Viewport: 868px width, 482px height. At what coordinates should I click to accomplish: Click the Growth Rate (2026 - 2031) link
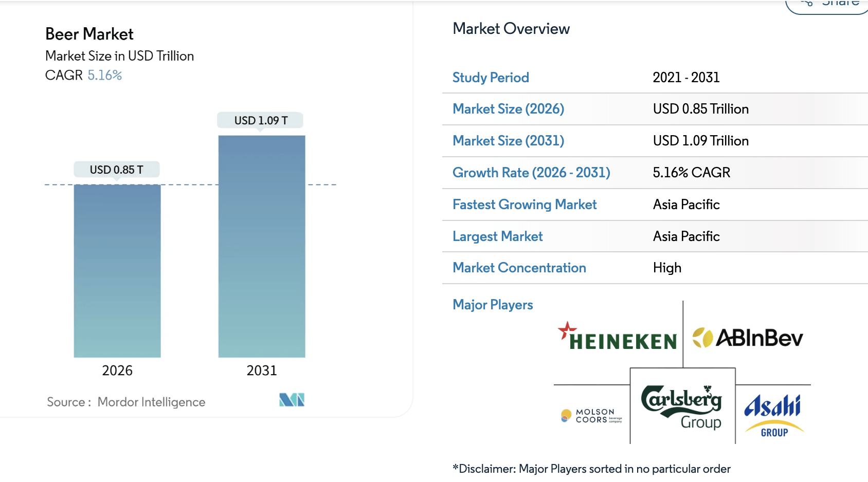pyautogui.click(x=531, y=173)
